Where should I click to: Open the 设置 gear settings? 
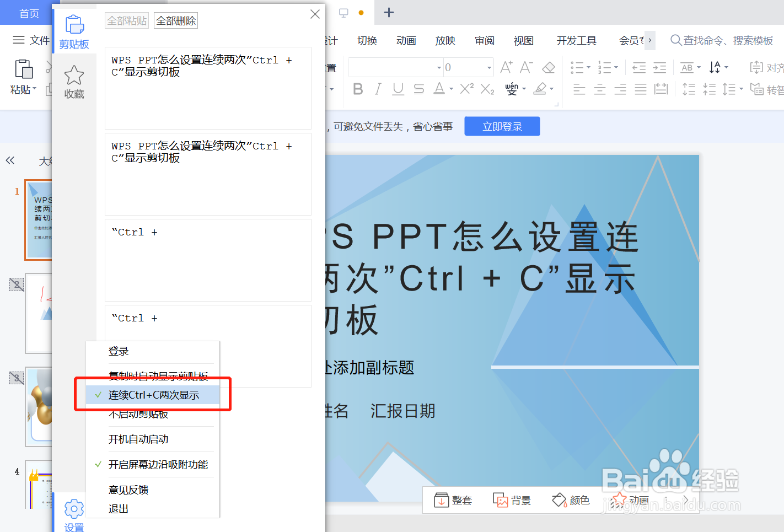74,515
